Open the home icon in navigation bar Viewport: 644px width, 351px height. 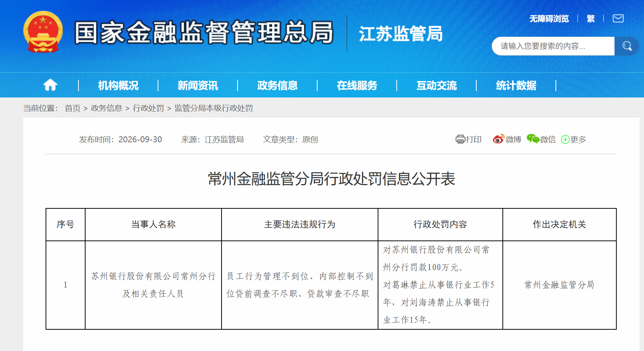(50, 85)
